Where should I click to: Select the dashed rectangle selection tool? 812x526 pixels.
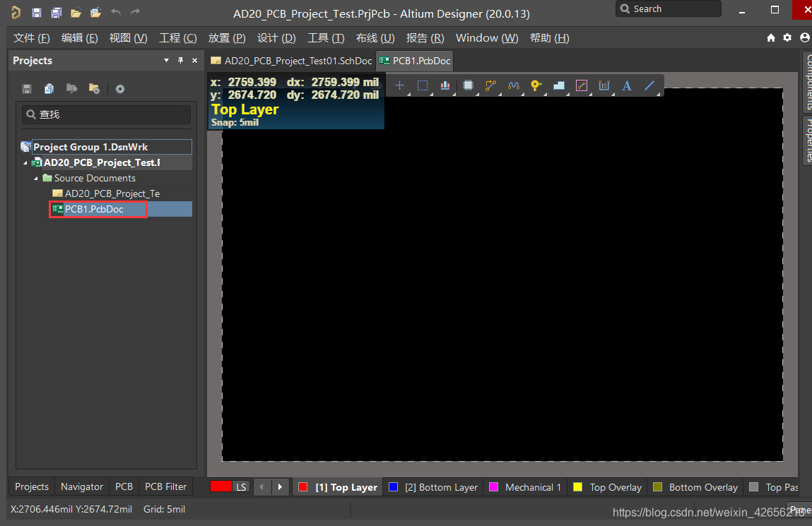(x=423, y=85)
